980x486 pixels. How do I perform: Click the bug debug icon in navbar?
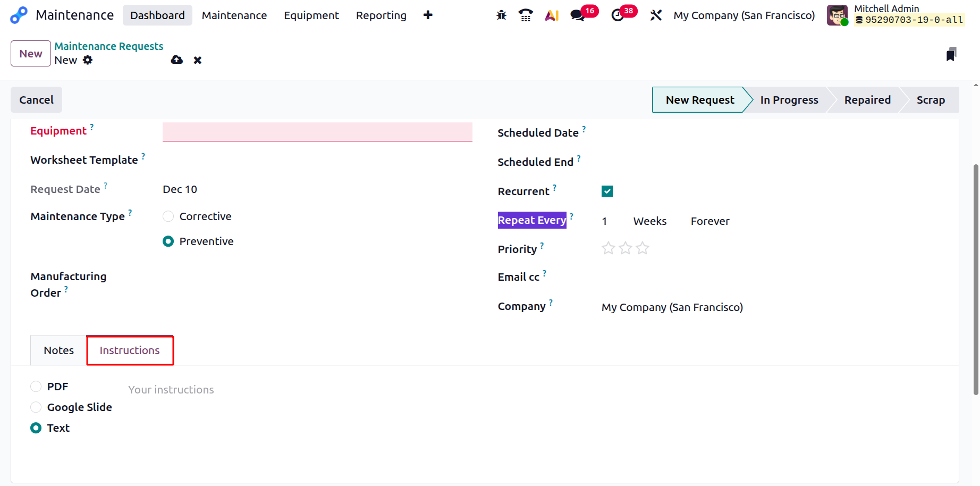pyautogui.click(x=501, y=15)
